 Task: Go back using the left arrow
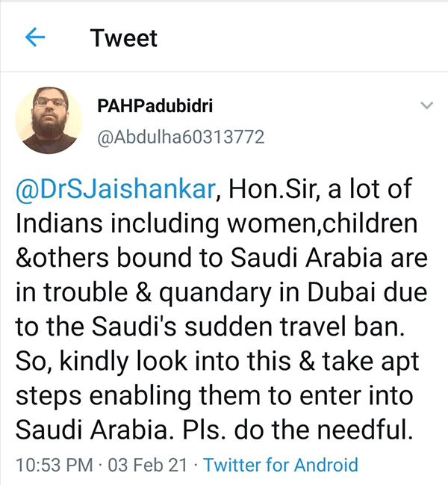[35, 37]
